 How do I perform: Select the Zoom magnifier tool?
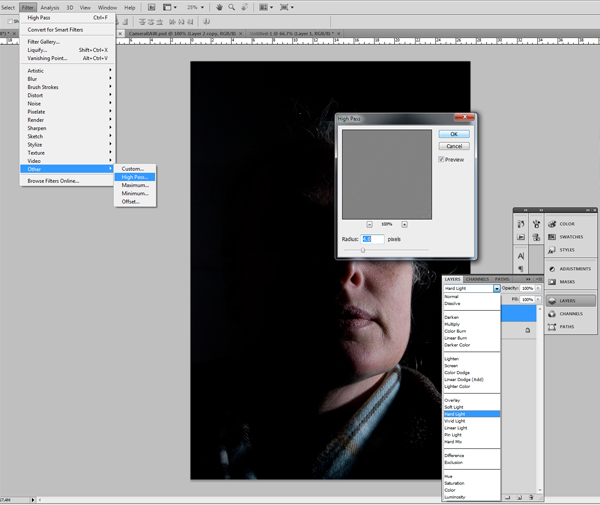[x=232, y=7]
